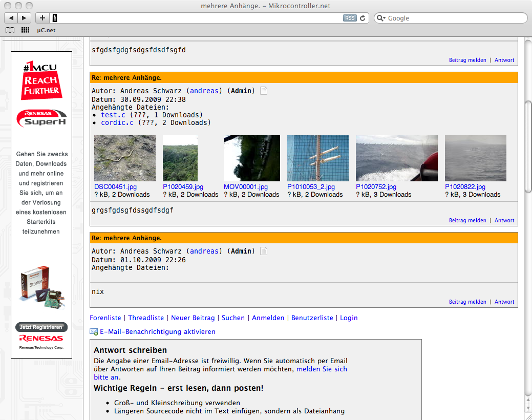Screen dimensions: 532x420
Task: Click the scrollbar down arrow
Action: (x=528, y=408)
